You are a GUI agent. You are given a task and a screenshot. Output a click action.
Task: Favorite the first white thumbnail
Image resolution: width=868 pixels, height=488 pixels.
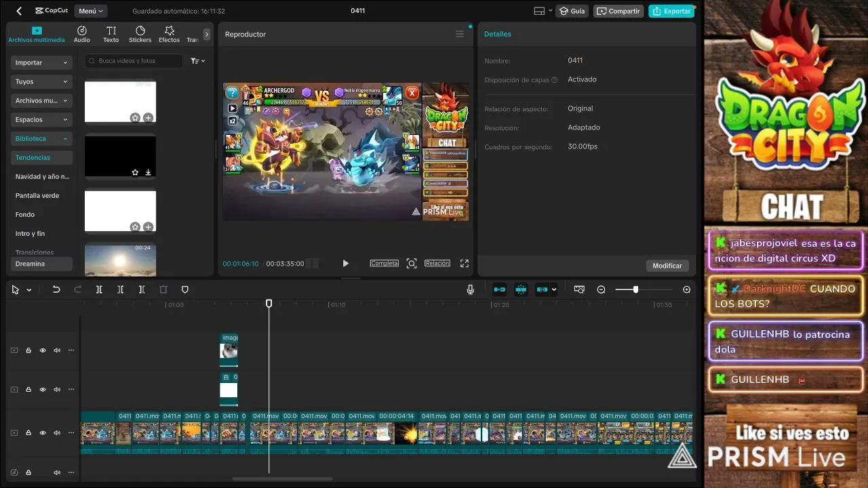pyautogui.click(x=135, y=118)
